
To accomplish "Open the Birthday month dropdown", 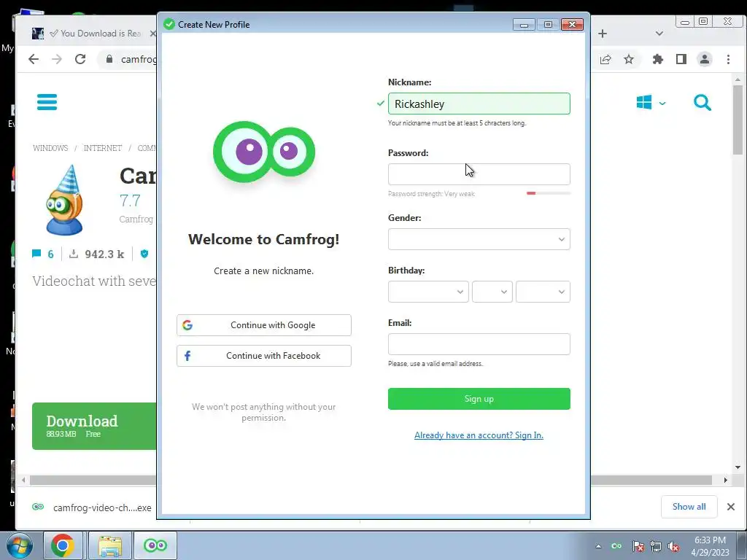I will (428, 292).
